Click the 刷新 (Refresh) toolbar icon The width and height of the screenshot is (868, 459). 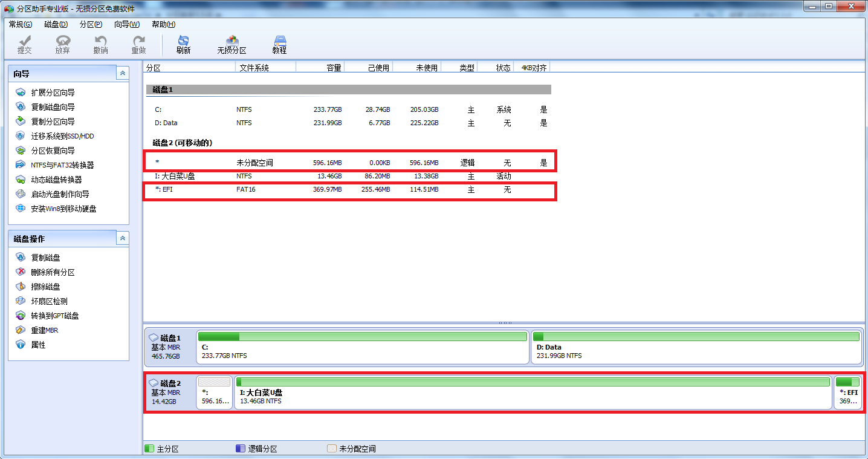tap(183, 40)
